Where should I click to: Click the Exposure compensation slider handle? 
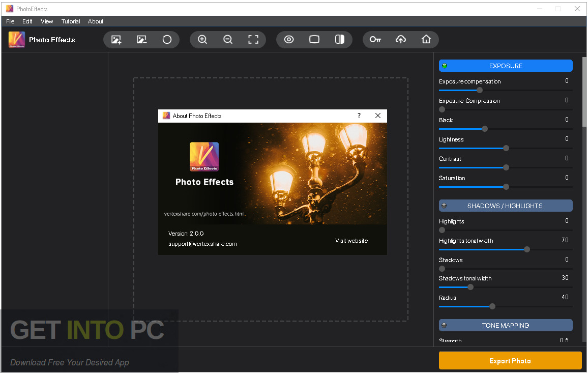[480, 90]
